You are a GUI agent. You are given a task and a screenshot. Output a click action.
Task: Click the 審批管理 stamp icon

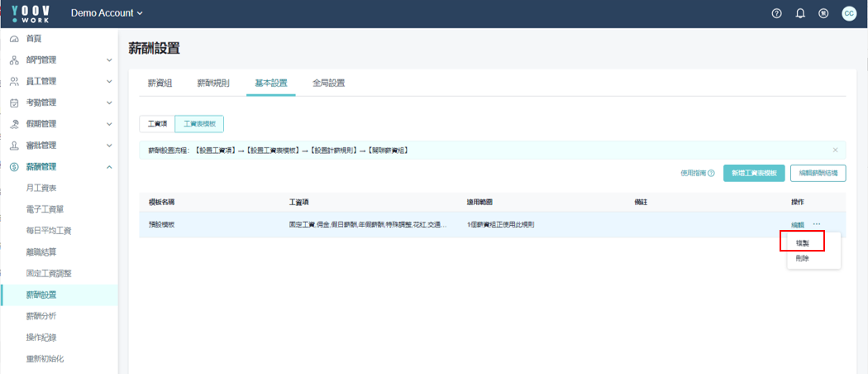coord(15,145)
